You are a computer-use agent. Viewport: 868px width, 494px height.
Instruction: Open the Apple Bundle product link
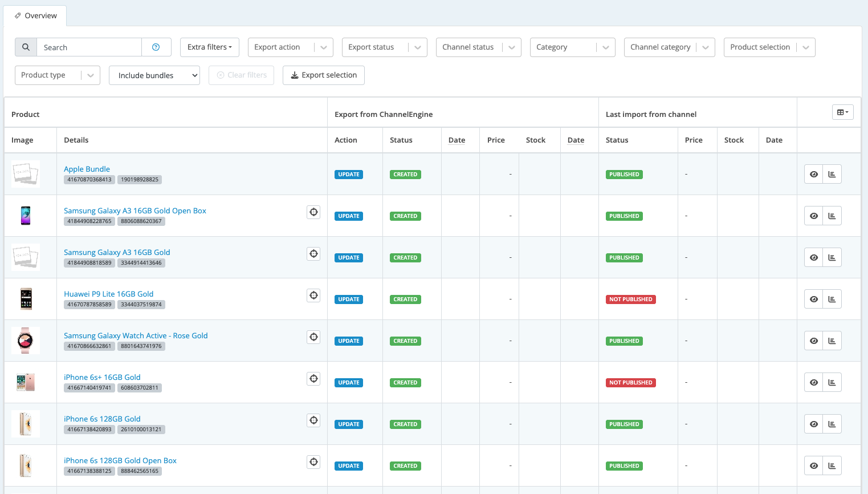[x=87, y=169]
